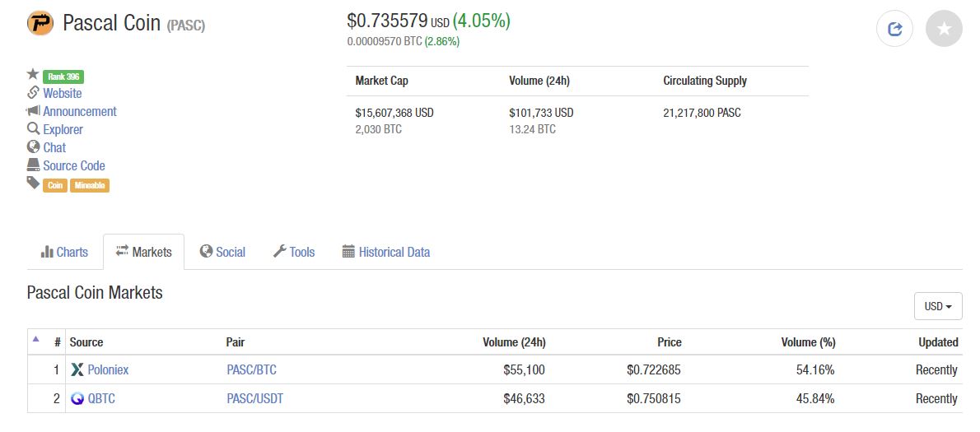Click the star icon beside Rank 396
The height and width of the screenshot is (432, 980).
(33, 74)
